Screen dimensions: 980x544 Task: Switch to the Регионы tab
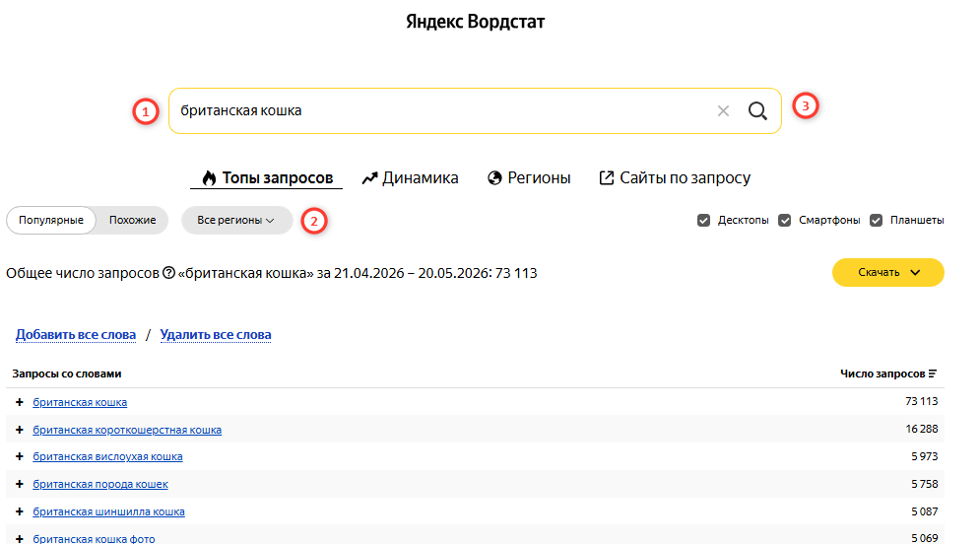pos(529,178)
